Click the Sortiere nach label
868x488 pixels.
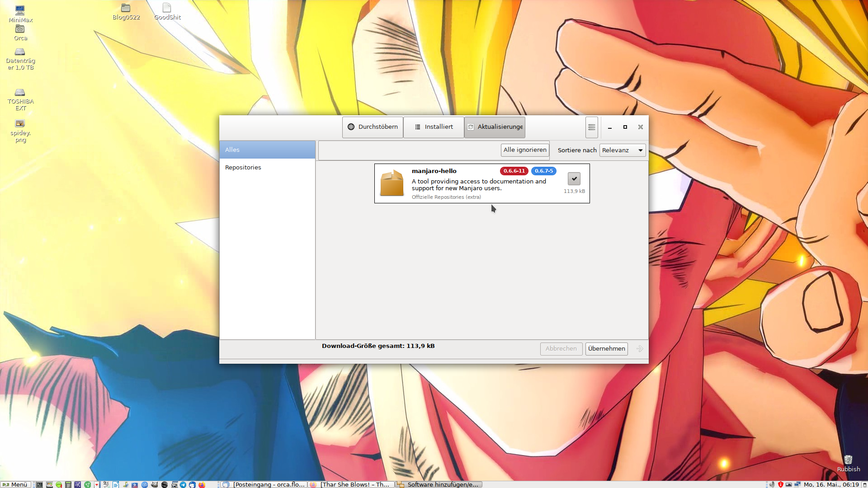577,150
